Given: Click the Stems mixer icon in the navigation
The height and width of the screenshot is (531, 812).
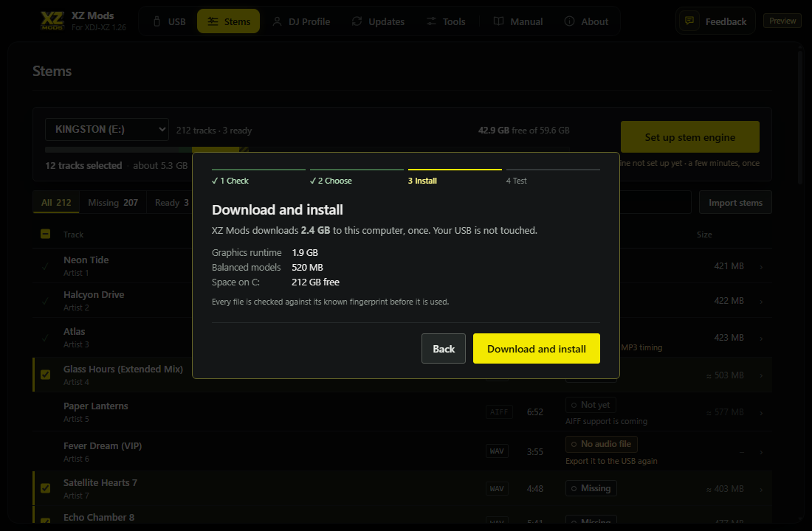Looking at the screenshot, I should [x=213, y=21].
